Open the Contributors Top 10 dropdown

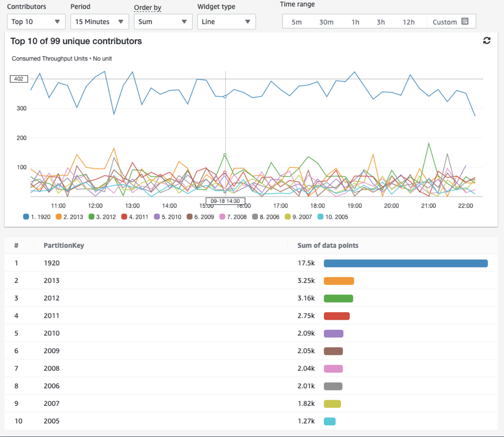click(36, 22)
